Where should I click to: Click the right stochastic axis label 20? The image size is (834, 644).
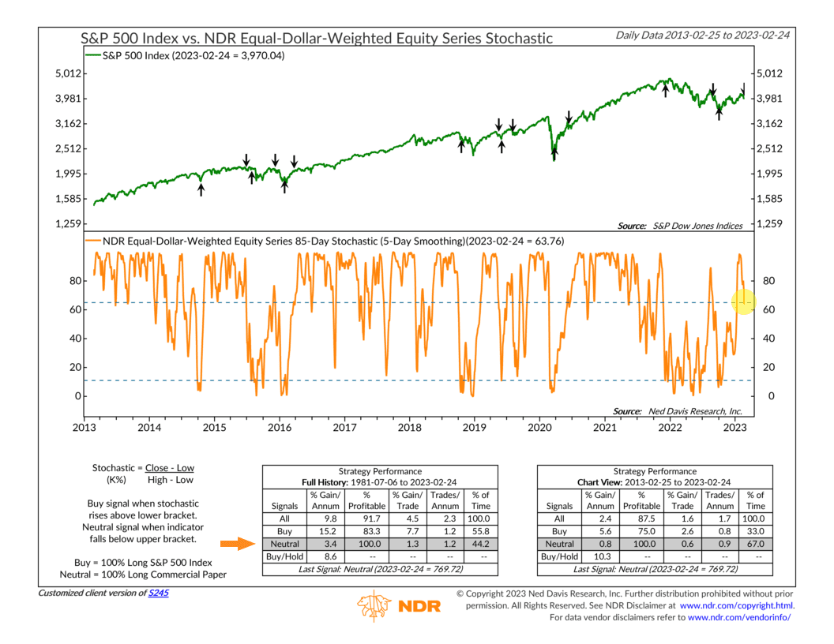[768, 367]
